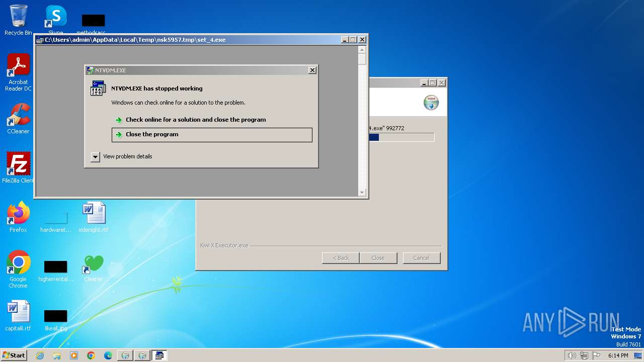
Task: Click the Show desktop button
Action: point(638,355)
